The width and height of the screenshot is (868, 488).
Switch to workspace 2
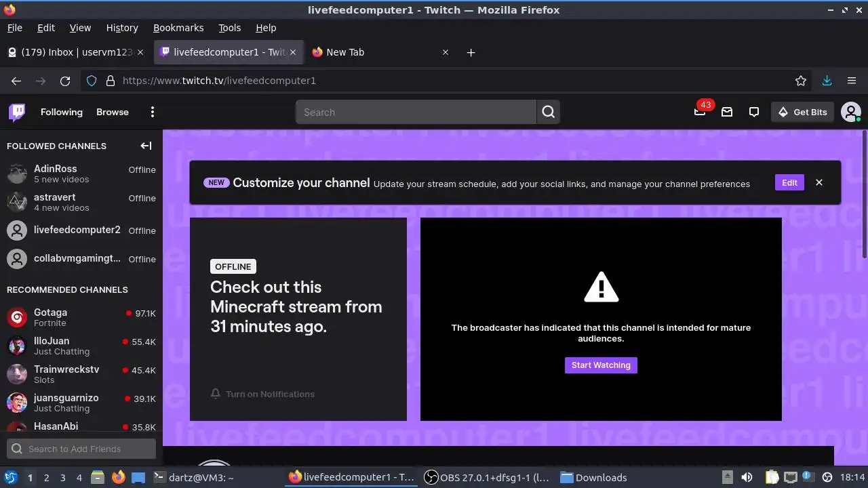[x=46, y=477]
